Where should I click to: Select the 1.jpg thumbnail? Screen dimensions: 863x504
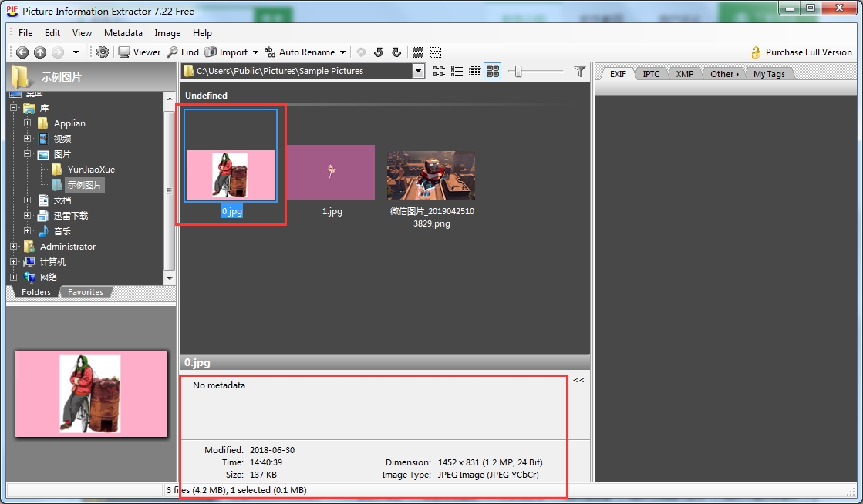331,173
